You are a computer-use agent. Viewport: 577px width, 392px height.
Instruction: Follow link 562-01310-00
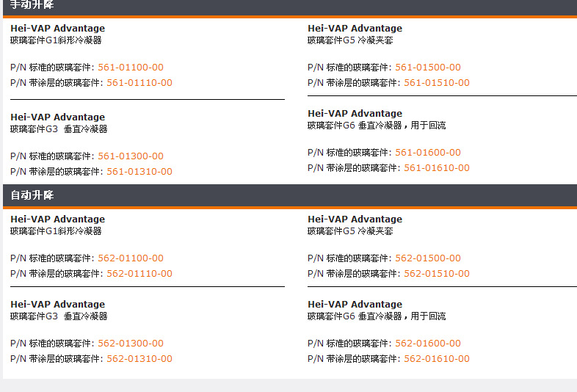(x=139, y=359)
